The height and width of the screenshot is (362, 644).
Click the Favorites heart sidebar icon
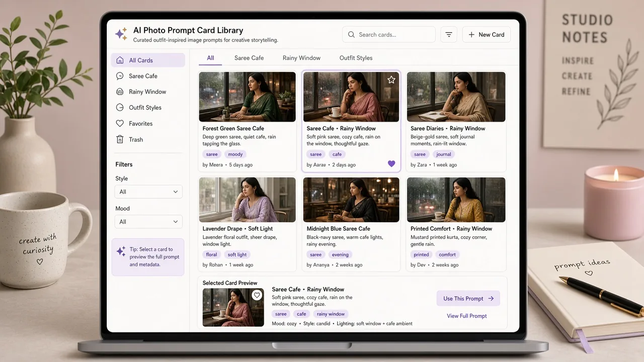click(x=120, y=124)
